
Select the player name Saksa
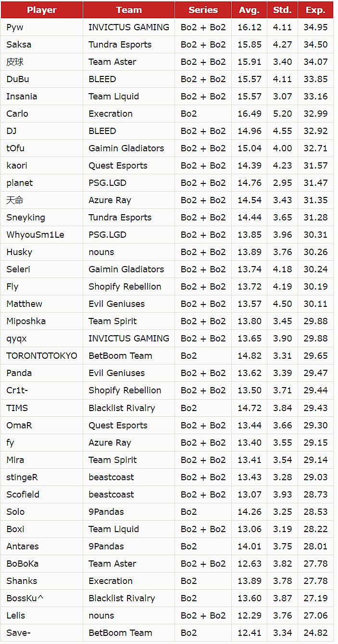coord(19,45)
